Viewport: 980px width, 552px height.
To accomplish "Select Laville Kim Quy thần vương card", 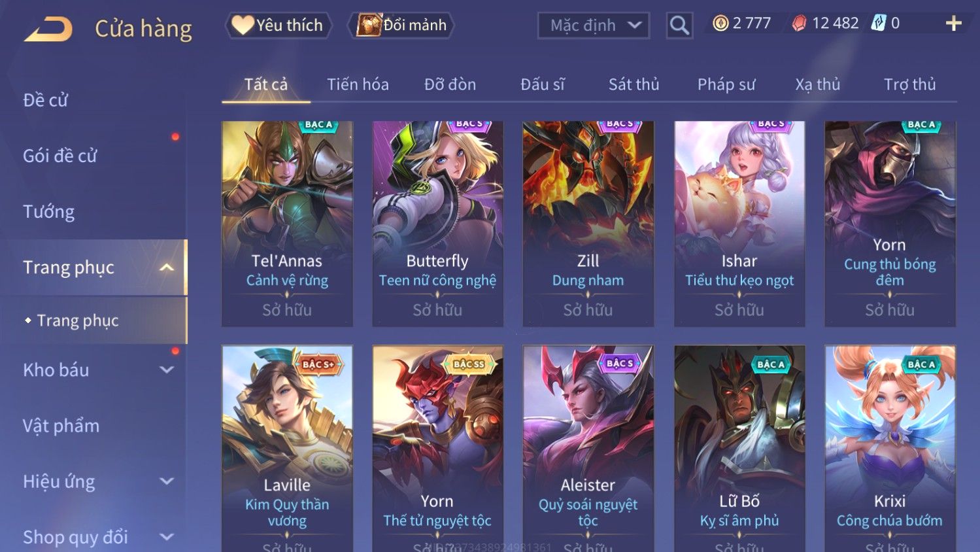I will coord(287,449).
